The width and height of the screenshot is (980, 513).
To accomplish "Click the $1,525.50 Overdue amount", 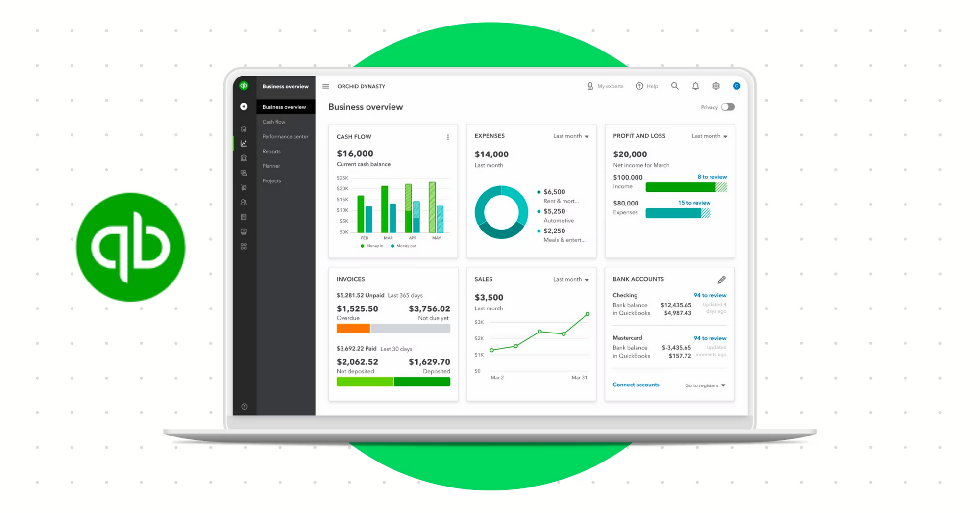I will click(357, 309).
